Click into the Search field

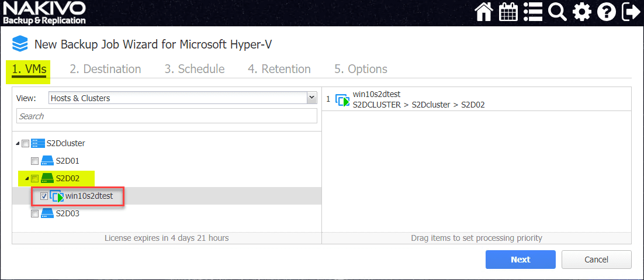pos(167,116)
